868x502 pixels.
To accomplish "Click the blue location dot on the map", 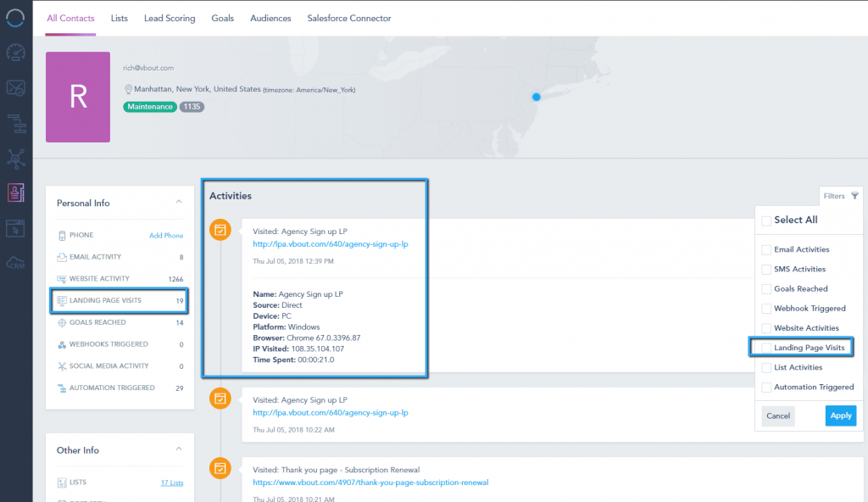I will (536, 97).
